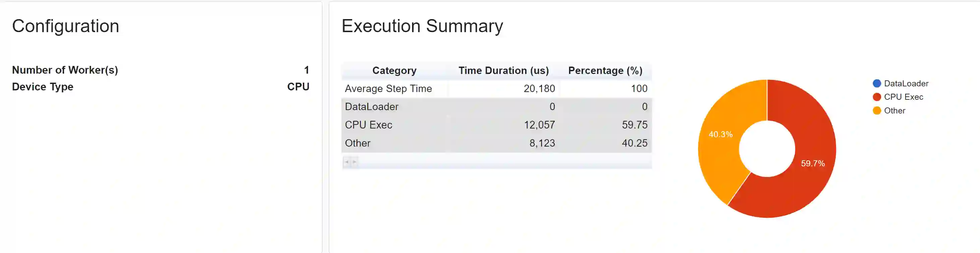Click the blue DataLoader legend dot
Image resolution: width=980 pixels, height=253 pixels.
click(876, 83)
